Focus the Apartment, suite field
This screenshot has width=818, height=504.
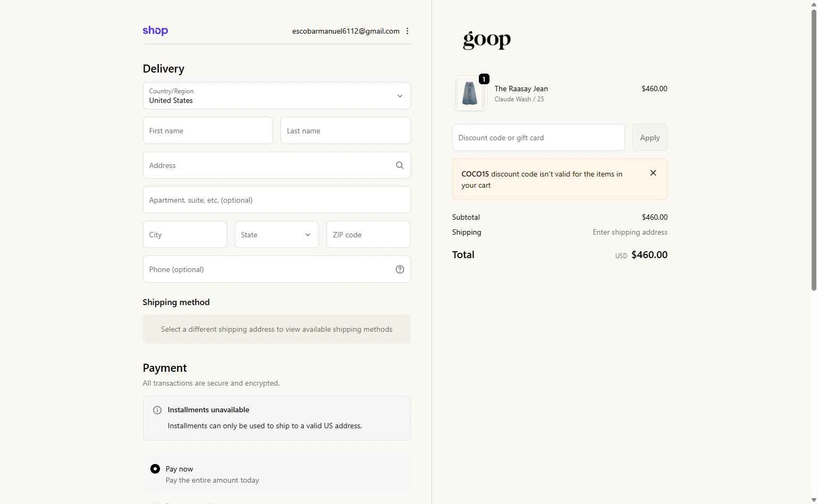(277, 200)
